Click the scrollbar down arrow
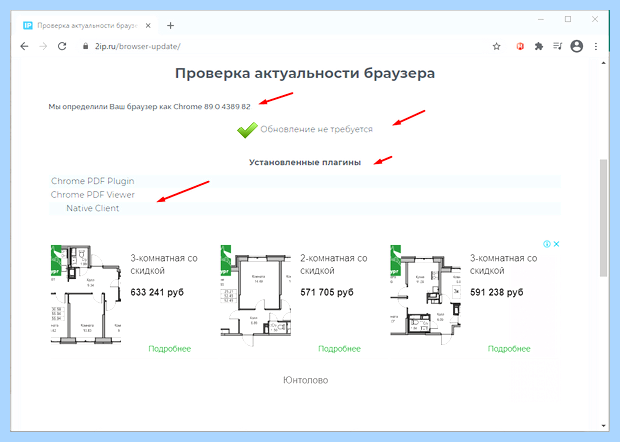Screen dimensions: 620x442 click(x=603, y=426)
